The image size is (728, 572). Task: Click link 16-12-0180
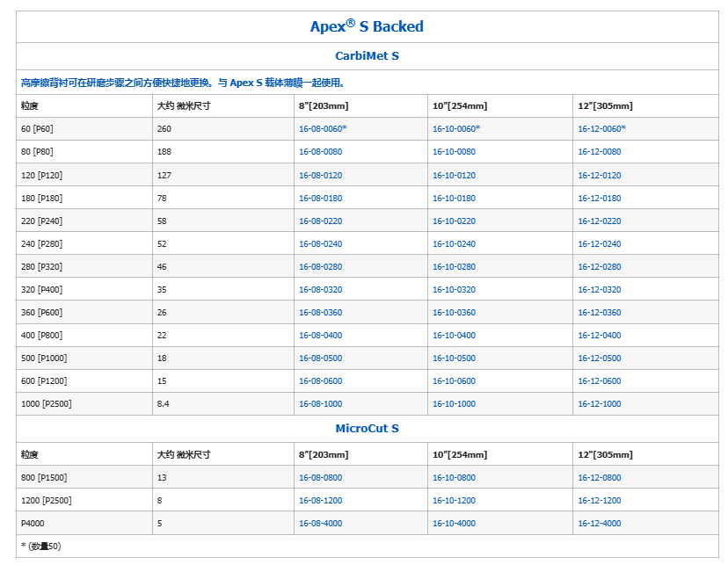click(600, 198)
